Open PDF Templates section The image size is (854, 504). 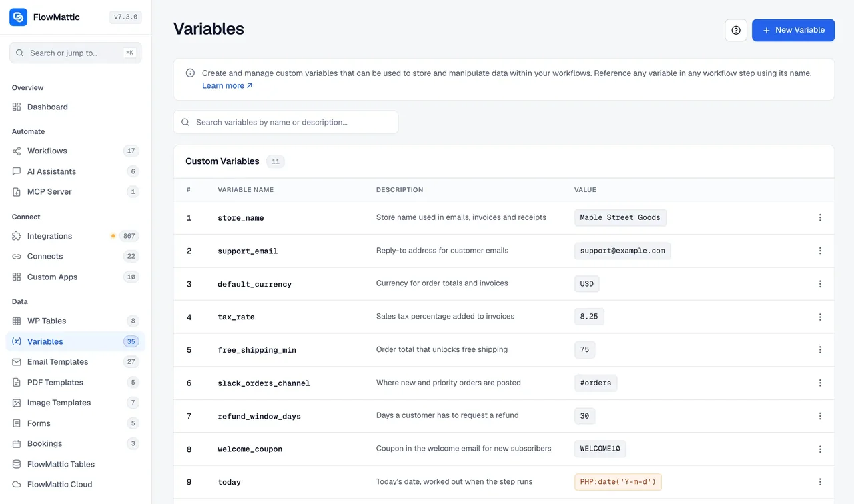75,383
